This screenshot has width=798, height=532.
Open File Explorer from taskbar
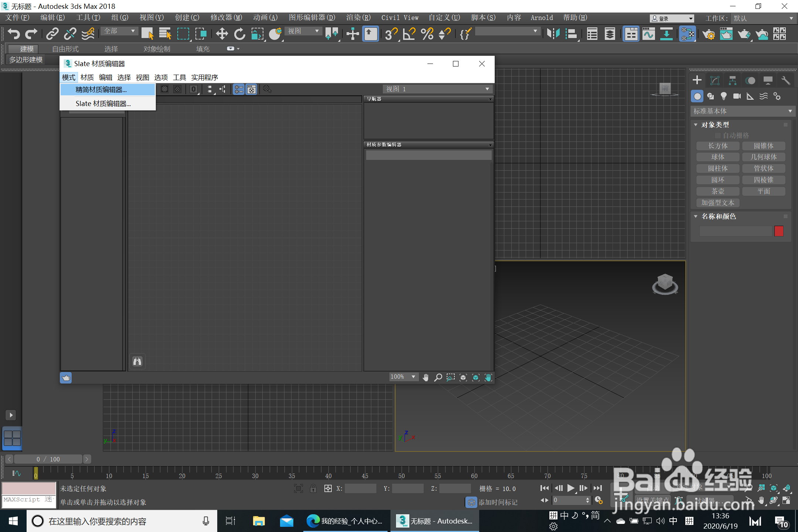[259, 521]
